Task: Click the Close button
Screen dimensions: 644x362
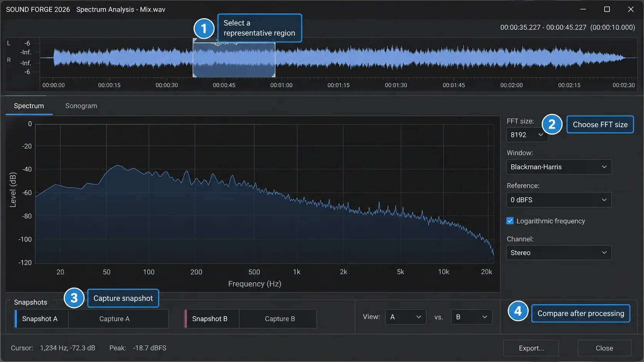Action: point(604,348)
